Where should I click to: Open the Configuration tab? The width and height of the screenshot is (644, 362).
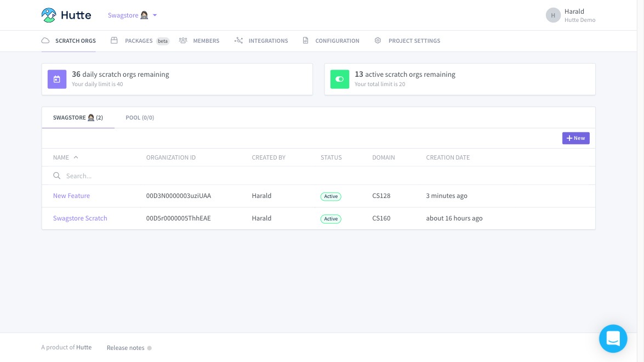(331, 41)
